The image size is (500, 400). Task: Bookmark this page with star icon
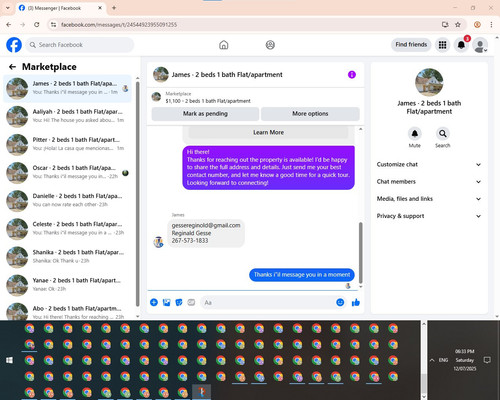point(458,24)
